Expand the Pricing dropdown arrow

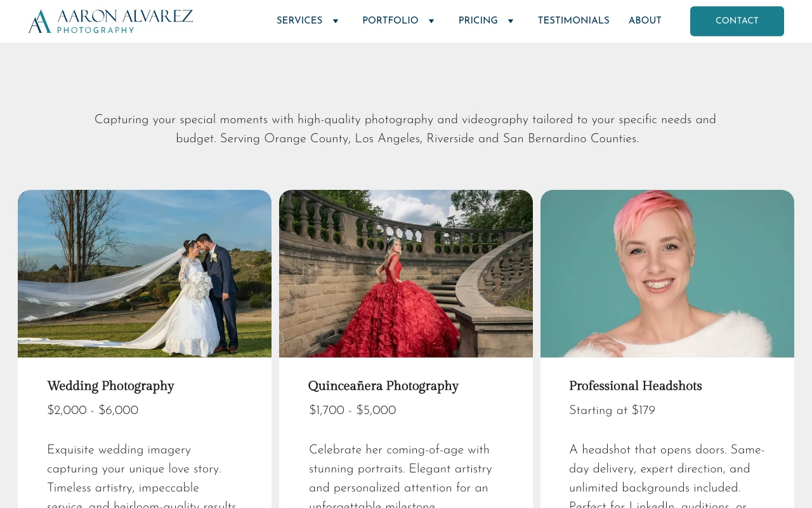[511, 21]
